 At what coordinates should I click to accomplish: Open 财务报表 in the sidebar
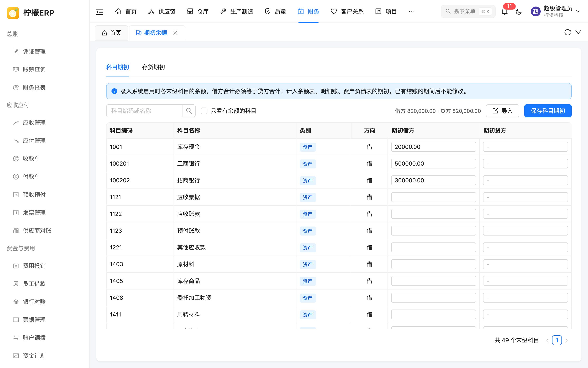(34, 88)
